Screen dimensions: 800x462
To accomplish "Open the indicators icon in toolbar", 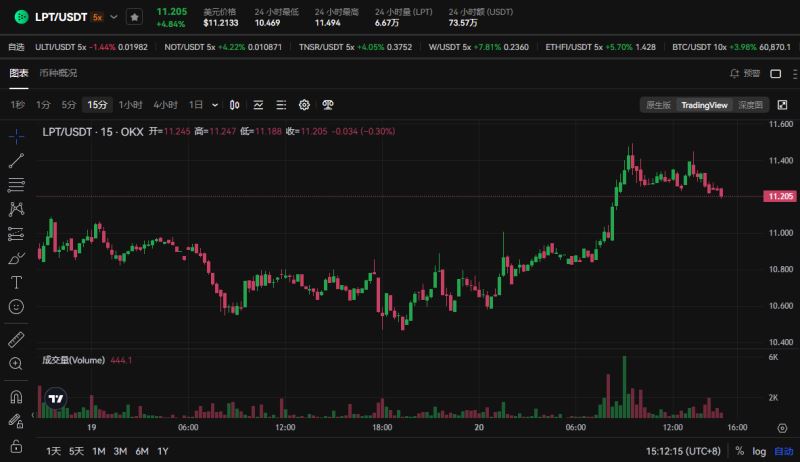I will click(258, 104).
